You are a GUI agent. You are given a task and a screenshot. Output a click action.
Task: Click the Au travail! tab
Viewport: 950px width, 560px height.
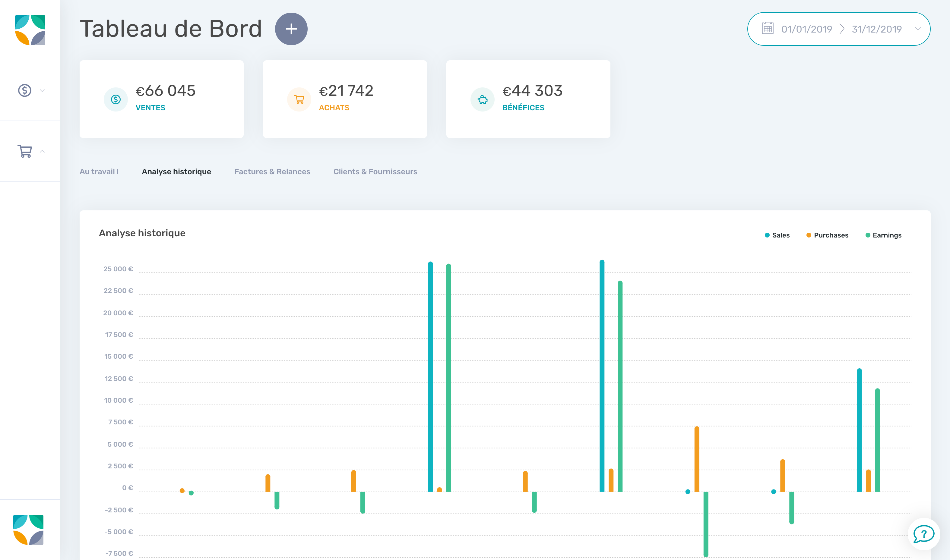coord(99,171)
